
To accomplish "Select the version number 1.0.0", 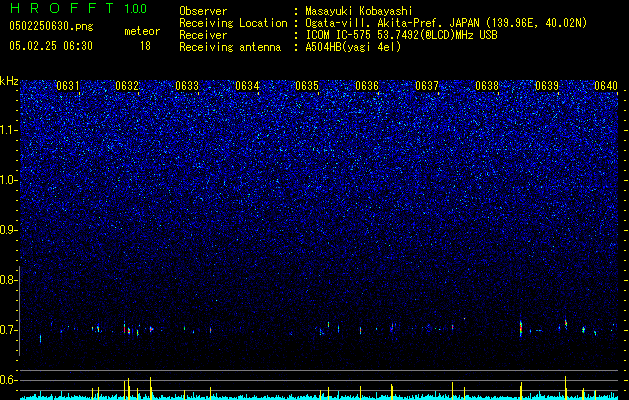I will (135, 9).
